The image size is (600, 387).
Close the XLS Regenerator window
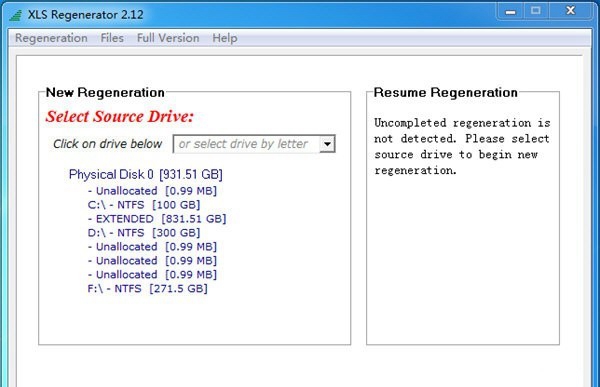tap(571, 11)
